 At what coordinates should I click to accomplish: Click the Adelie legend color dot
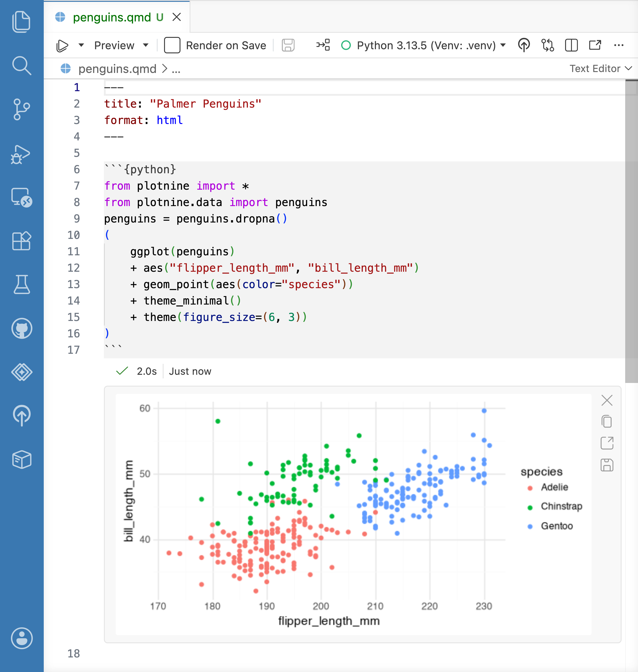[x=530, y=488]
